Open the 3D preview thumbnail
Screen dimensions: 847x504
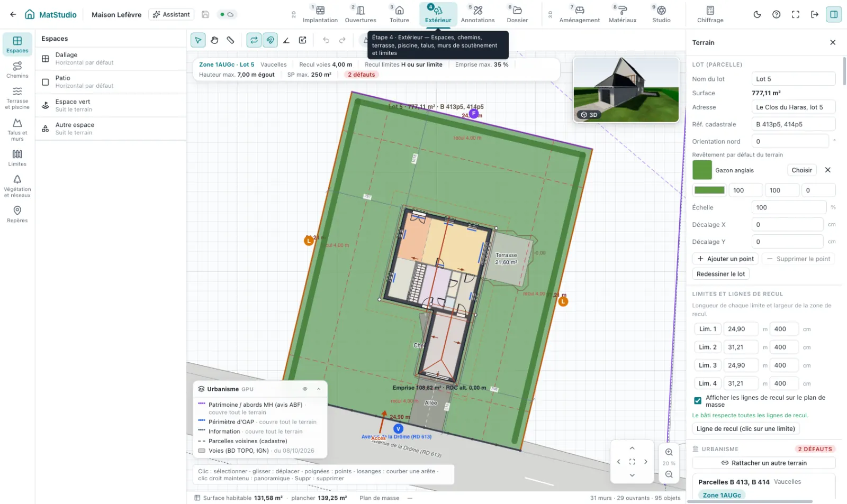[626, 89]
